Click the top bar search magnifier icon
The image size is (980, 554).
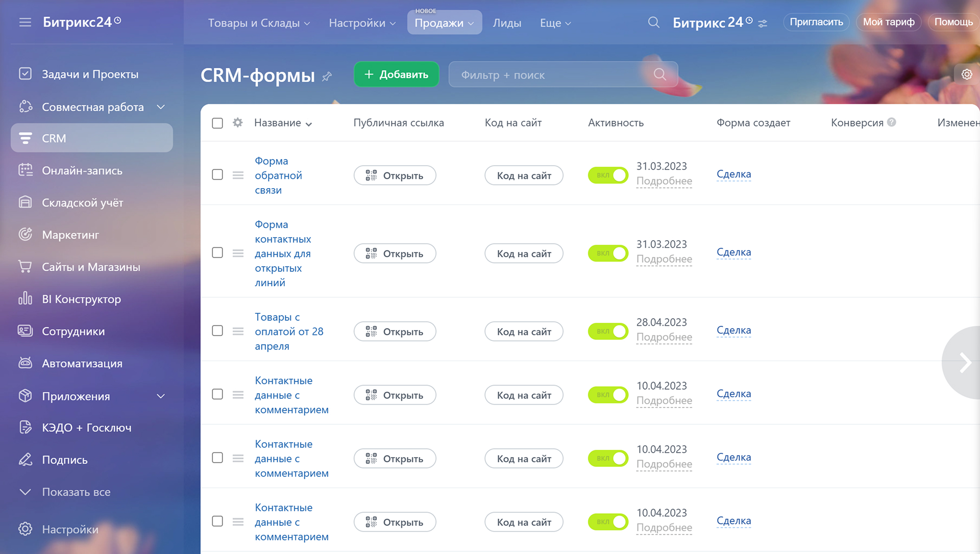pyautogui.click(x=654, y=22)
